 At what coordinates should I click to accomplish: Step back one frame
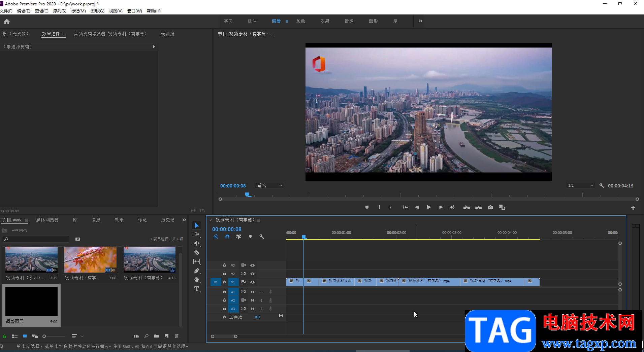click(417, 207)
